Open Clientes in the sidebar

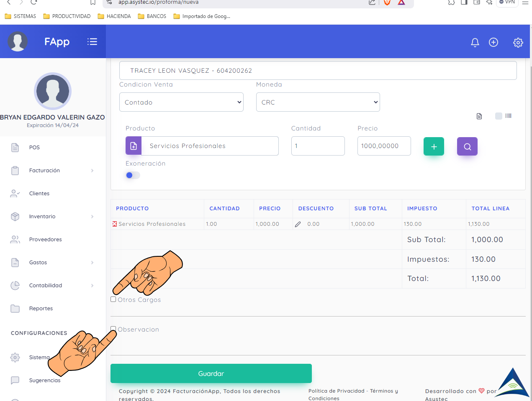39,194
